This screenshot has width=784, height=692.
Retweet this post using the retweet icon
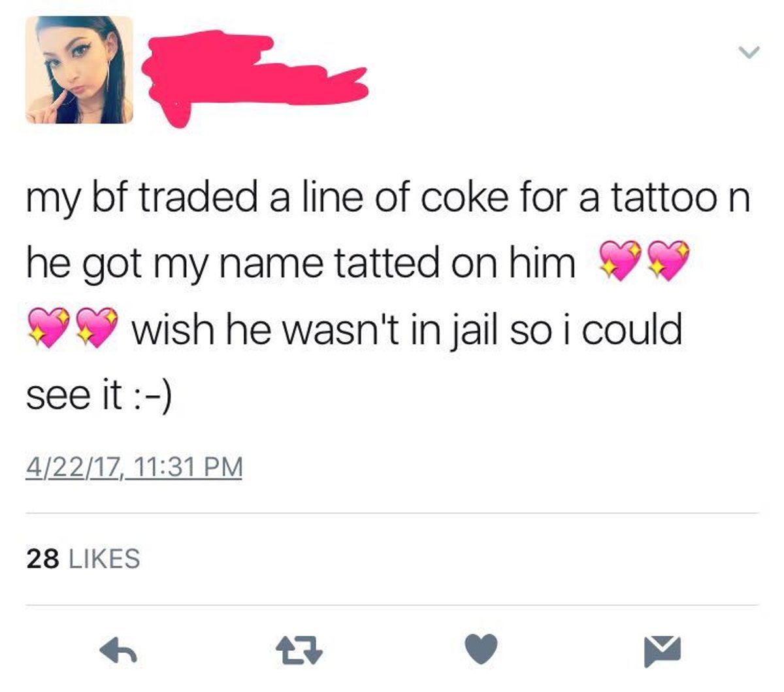coord(300,651)
